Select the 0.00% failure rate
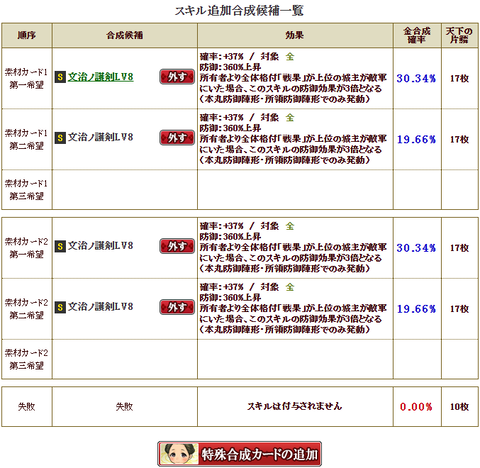 [416, 407]
